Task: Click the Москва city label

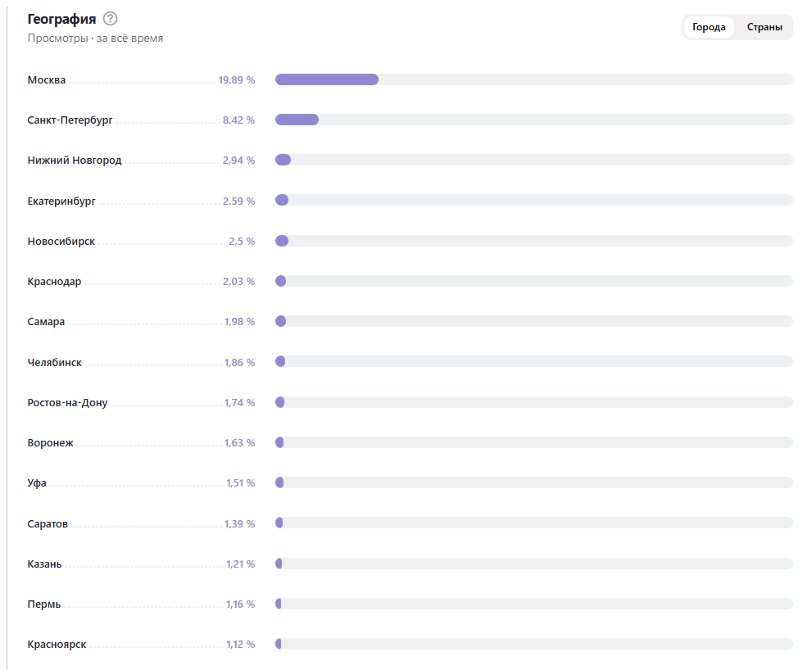Action: 47,79
